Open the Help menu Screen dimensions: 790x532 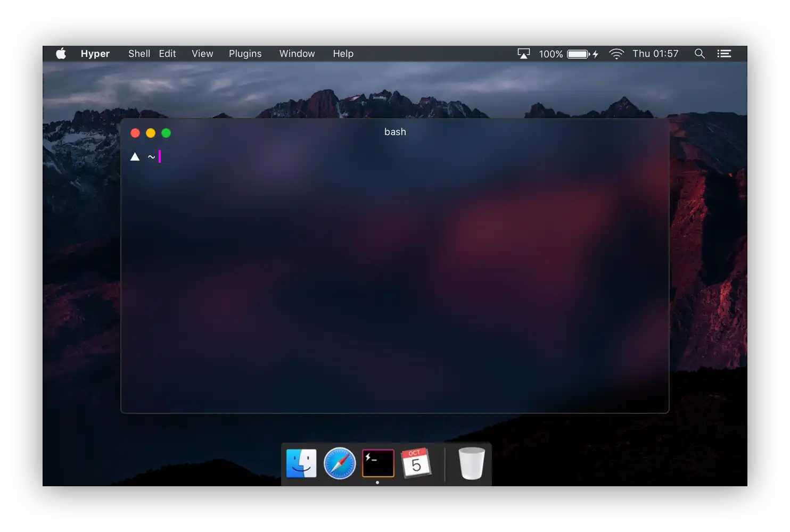click(x=343, y=54)
